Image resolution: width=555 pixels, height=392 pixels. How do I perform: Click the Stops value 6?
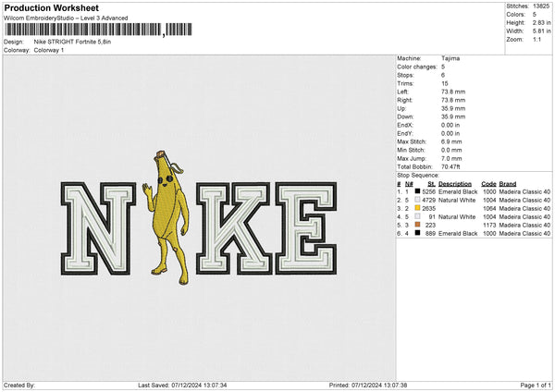point(443,75)
